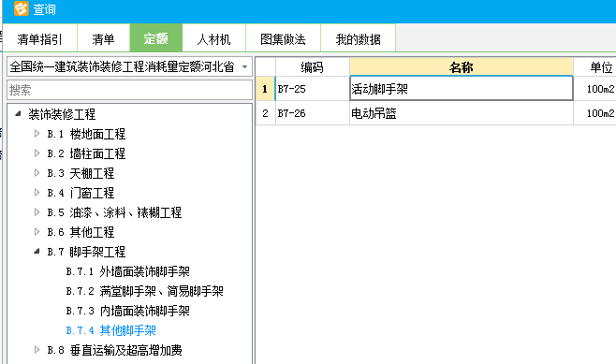This screenshot has width=616, height=364.
Task: Click the 100m2 unit cell for 活动脚手架
Action: 594,89
